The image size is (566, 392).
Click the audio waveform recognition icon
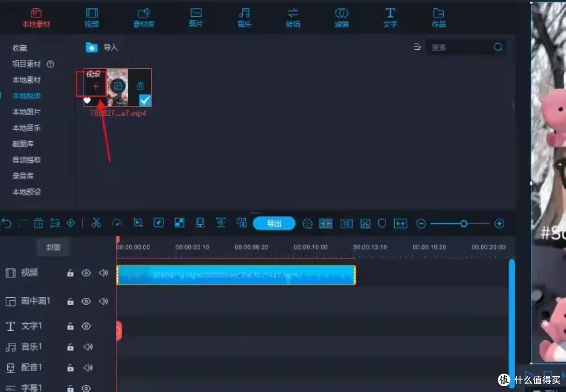[x=221, y=223]
